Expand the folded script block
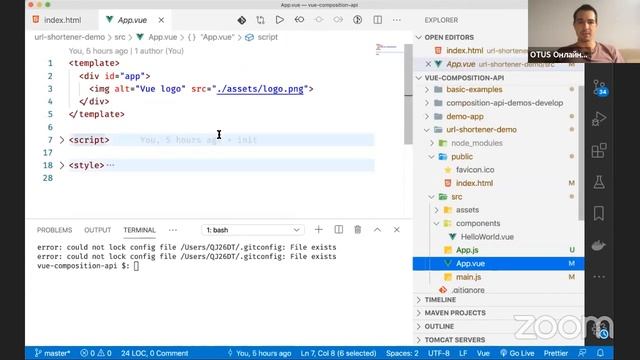Screen dimensions: 640x360 (x=62, y=140)
